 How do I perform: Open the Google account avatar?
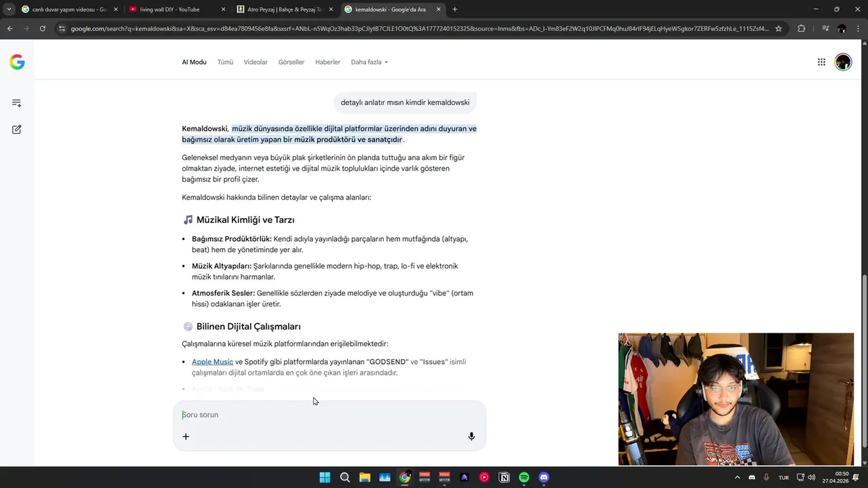pos(843,62)
